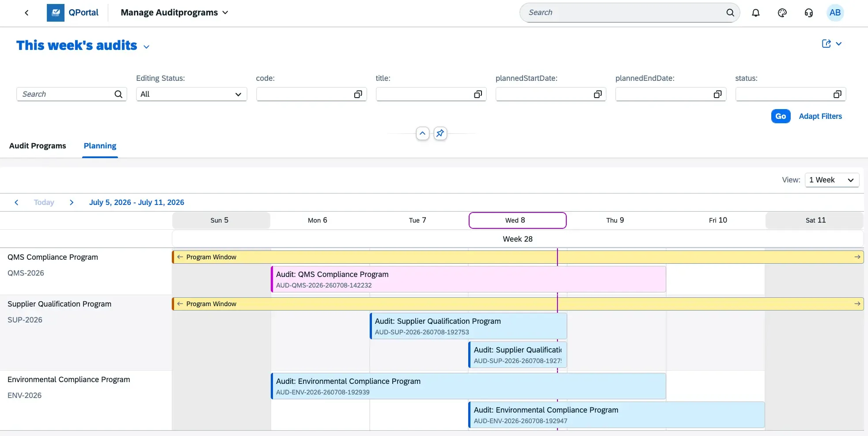Select the Supplier Qualification Program row
Viewport: 868px width, 436px height.
86,333
